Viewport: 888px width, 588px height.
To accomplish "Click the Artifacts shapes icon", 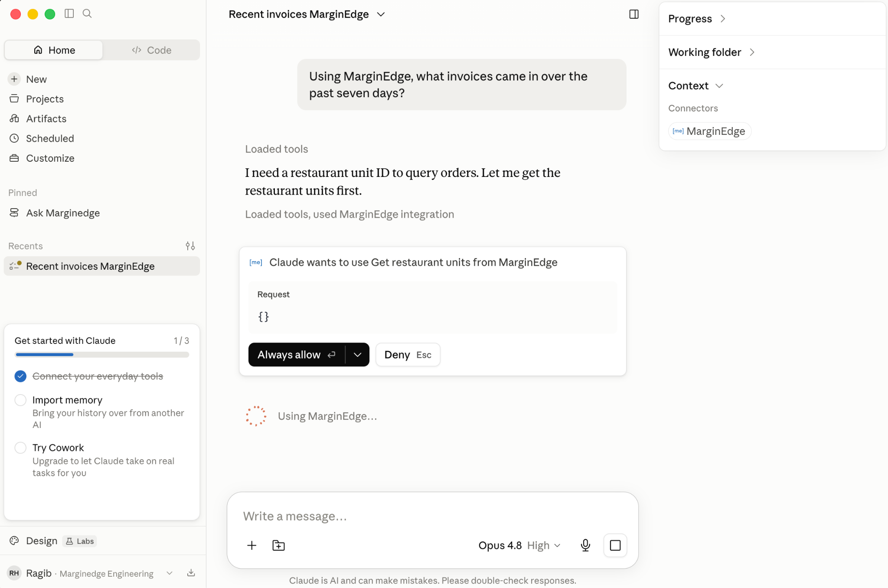I will [14, 118].
